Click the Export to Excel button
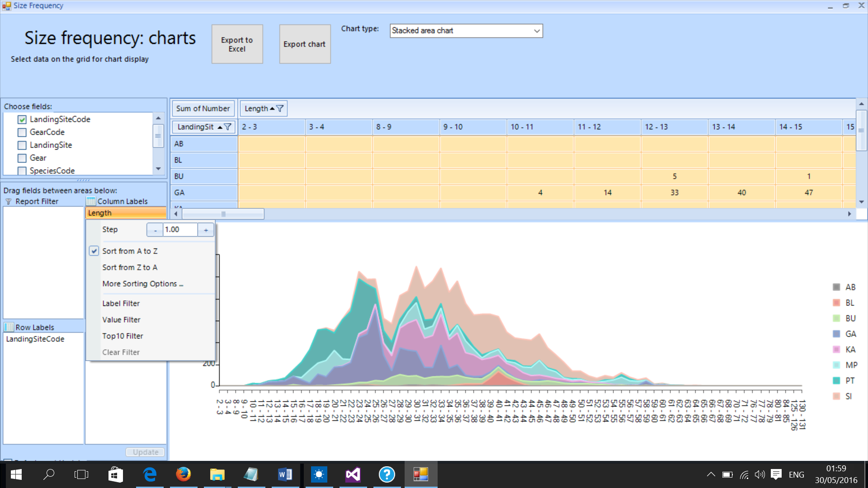 pyautogui.click(x=237, y=44)
